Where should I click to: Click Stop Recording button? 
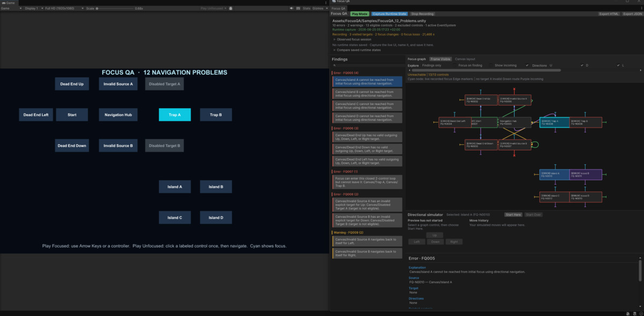[423, 14]
